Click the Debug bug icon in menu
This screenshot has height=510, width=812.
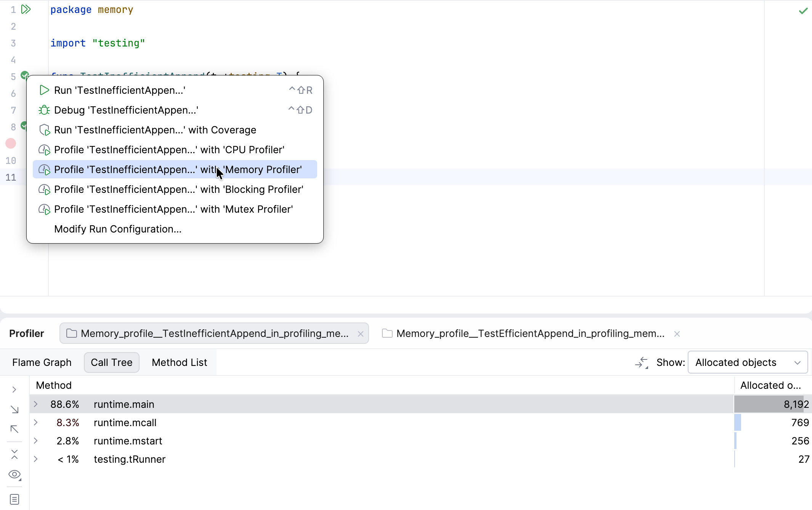(x=44, y=110)
